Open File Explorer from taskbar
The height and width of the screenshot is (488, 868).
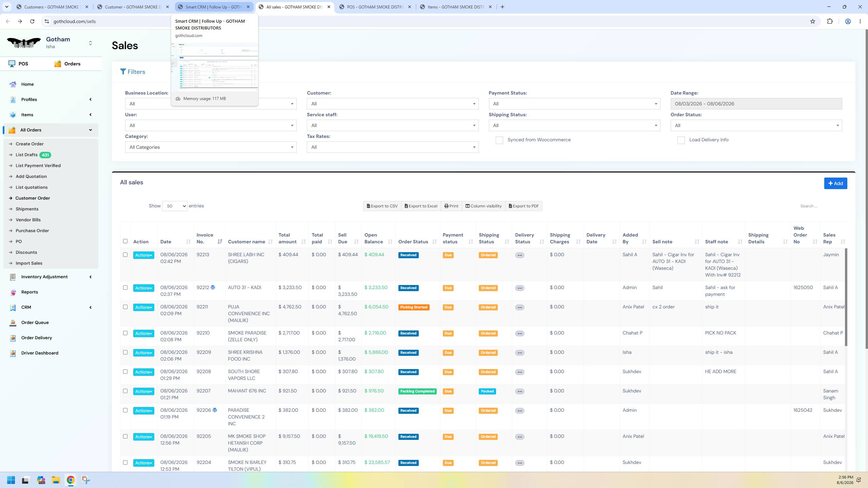pos(56,480)
